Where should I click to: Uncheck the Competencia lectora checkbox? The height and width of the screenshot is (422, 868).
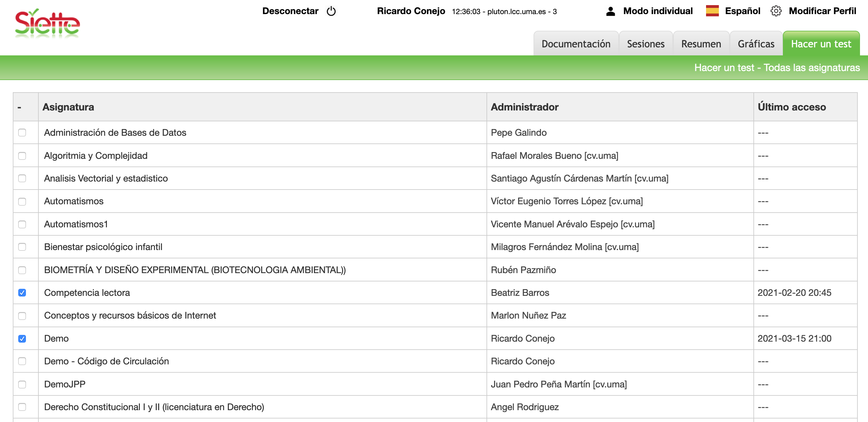(22, 293)
